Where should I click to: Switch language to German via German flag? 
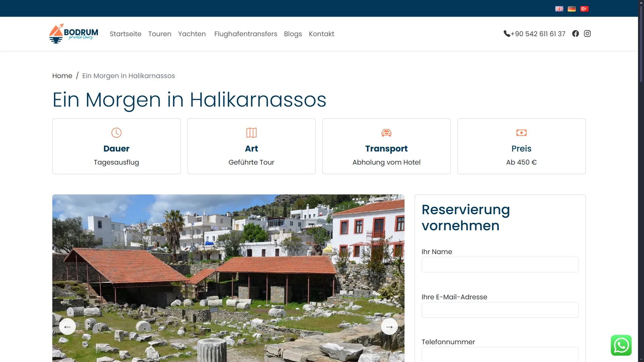[x=572, y=9]
